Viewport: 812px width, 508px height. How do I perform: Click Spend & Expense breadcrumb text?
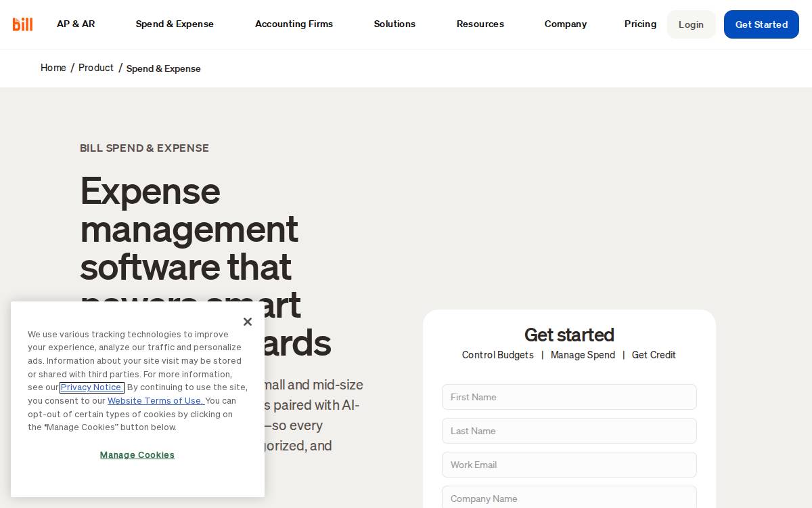click(164, 68)
